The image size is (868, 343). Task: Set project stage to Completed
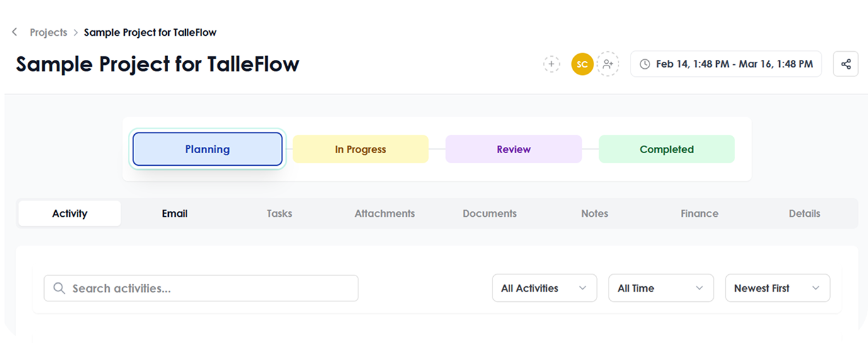click(666, 149)
